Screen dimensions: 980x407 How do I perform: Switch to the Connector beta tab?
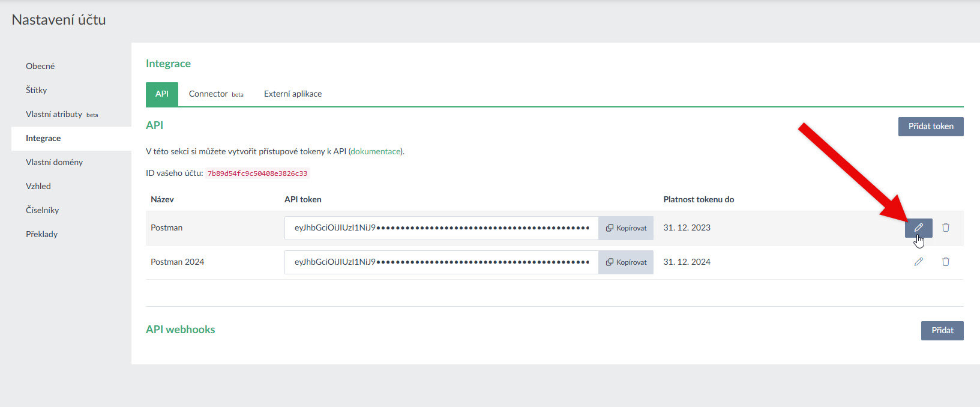(x=215, y=94)
